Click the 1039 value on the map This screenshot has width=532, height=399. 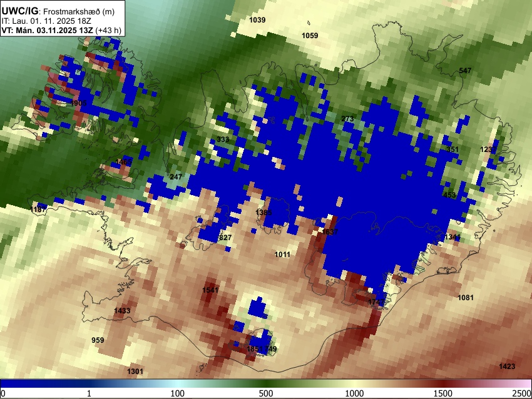point(257,20)
